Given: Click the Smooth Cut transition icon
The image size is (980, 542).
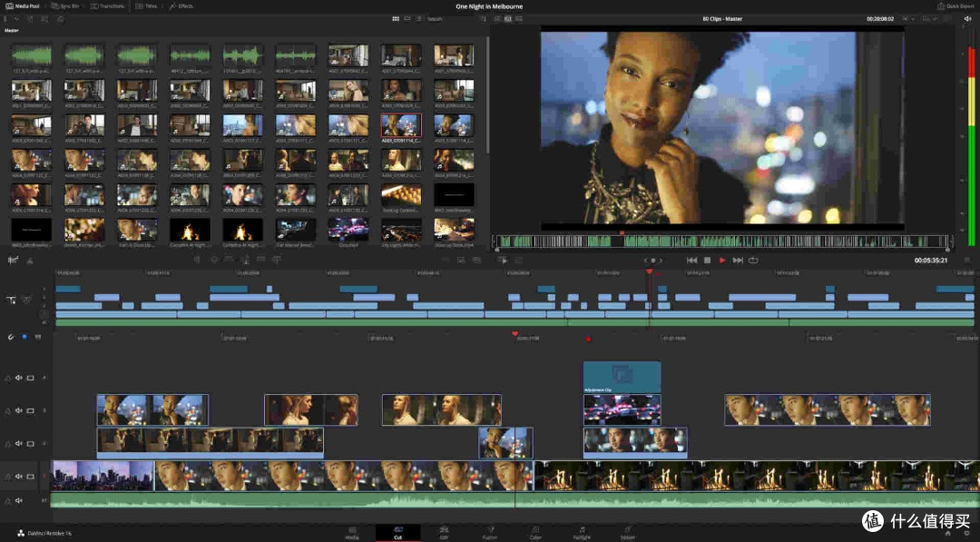Looking at the screenshot, I should [x=476, y=260].
